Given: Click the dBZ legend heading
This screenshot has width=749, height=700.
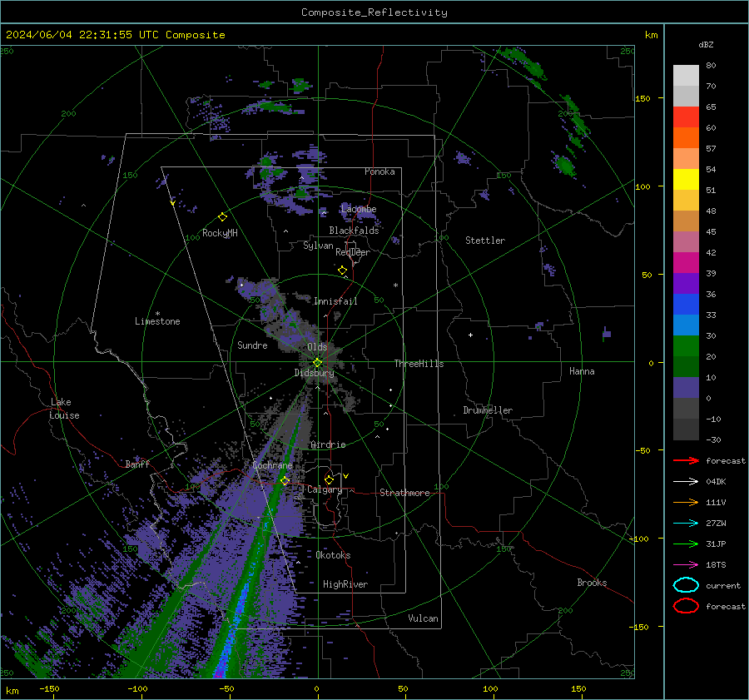Looking at the screenshot, I should (706, 44).
